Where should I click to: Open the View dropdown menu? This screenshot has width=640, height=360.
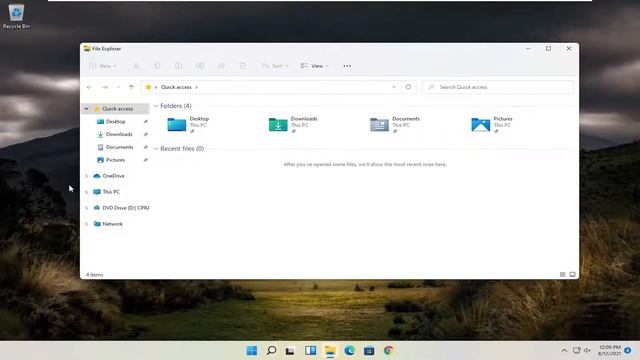(314, 66)
